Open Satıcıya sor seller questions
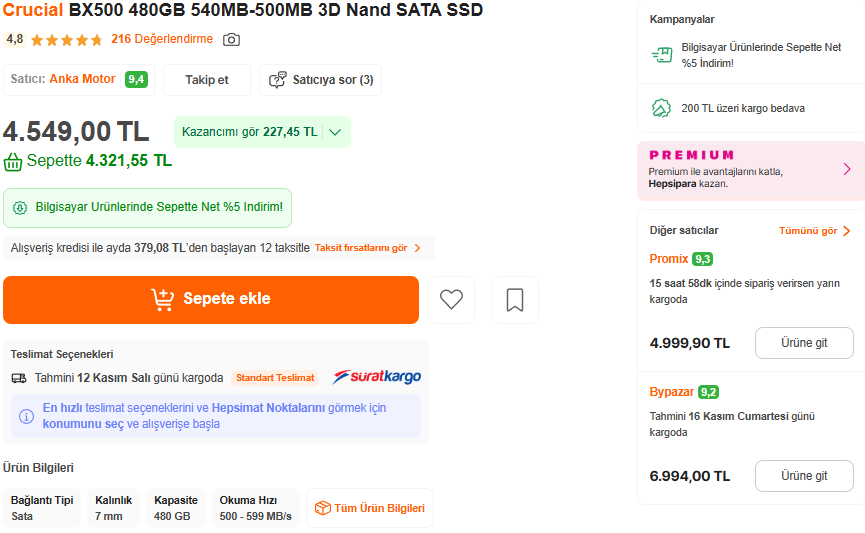 pyautogui.click(x=320, y=80)
